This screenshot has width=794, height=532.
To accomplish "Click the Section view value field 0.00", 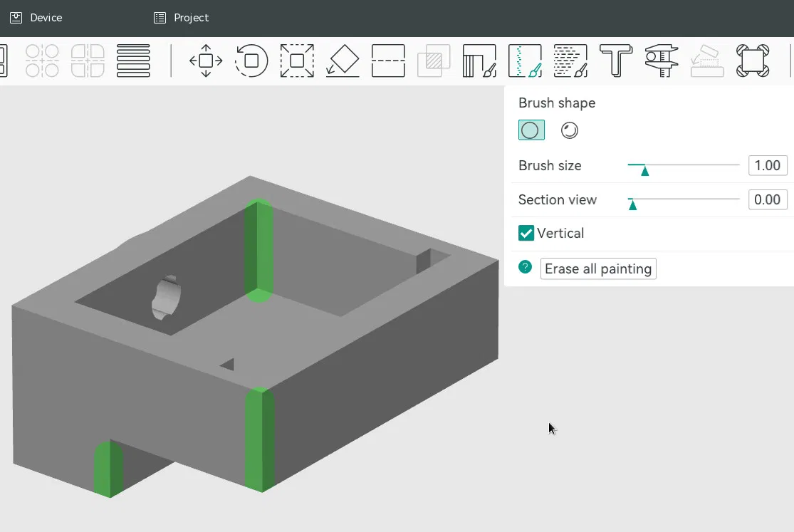I will [768, 199].
